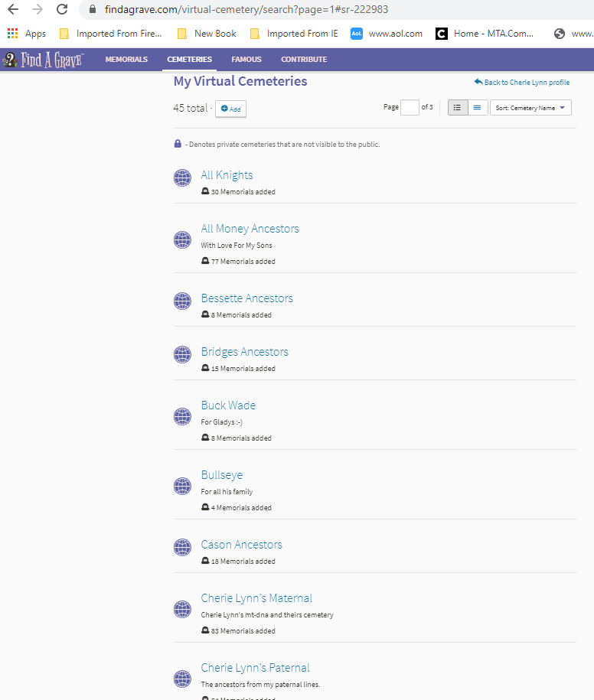
Task: Open the www.aol.com bookmark
Action: tap(387, 34)
